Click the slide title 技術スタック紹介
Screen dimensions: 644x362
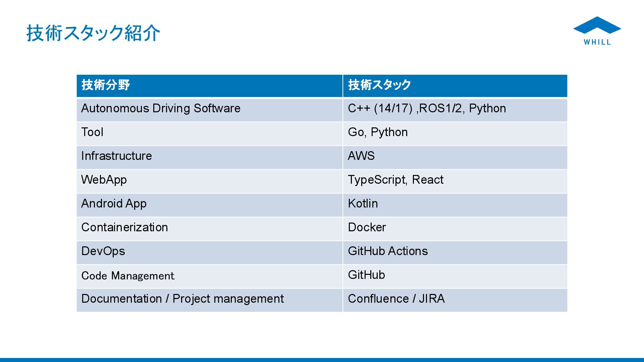point(93,33)
